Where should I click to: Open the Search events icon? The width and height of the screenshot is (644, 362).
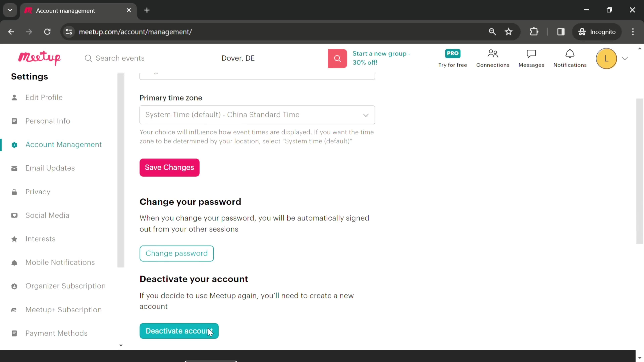coord(88,58)
